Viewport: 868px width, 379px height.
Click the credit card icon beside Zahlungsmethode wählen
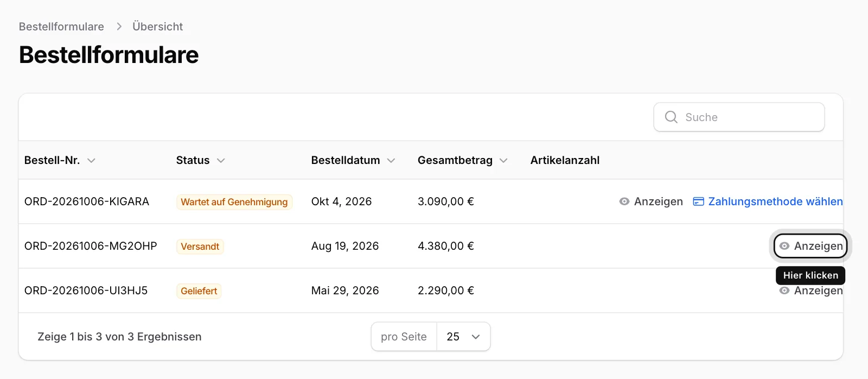click(699, 201)
